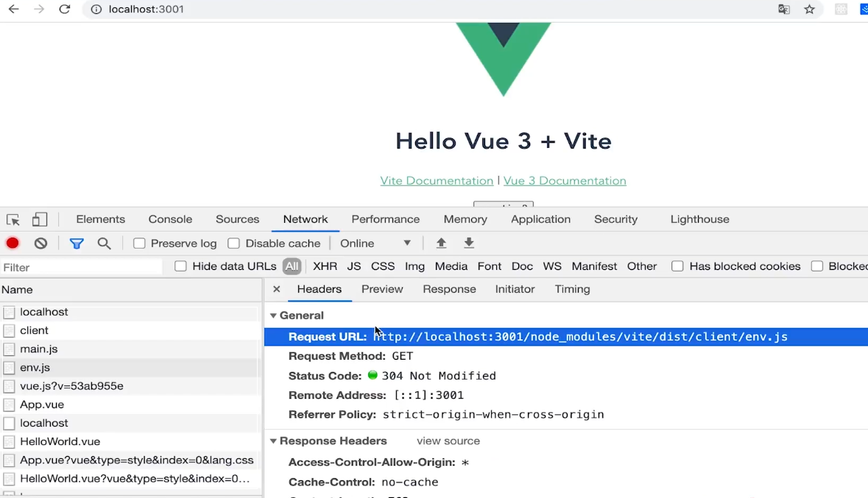Screen dimensions: 868x498
Task: Open the Online throttling dropdown
Action: (375, 243)
